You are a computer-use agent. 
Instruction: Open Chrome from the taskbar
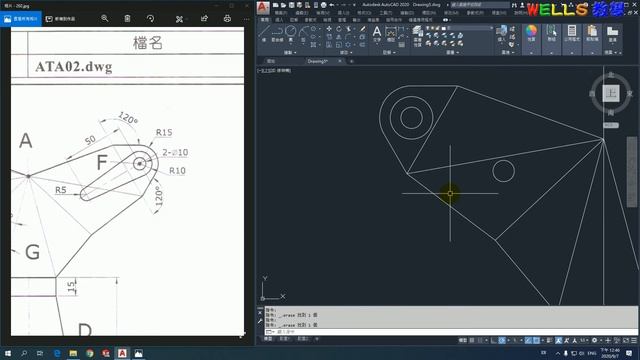[90, 353]
